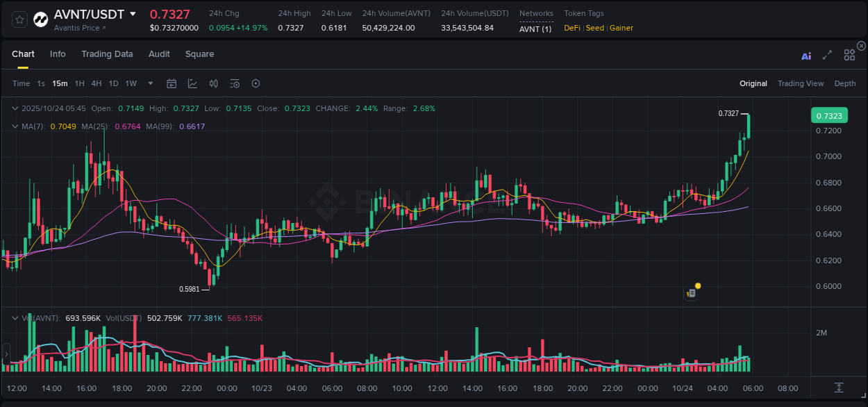Click the Ai chart analysis icon

pos(806,54)
